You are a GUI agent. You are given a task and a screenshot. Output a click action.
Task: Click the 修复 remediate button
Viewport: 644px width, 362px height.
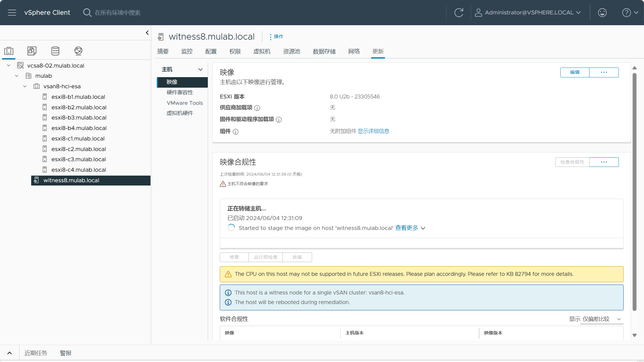coord(234,257)
